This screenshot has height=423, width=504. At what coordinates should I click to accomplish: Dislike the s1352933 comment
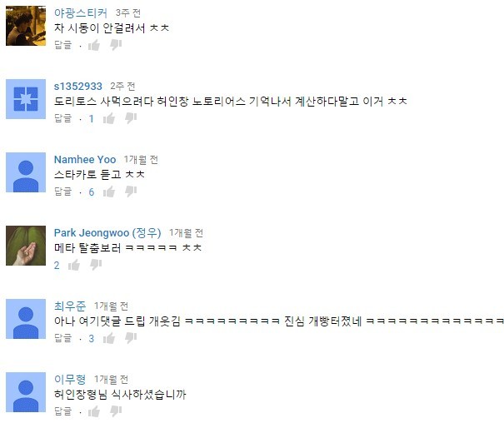point(131,118)
